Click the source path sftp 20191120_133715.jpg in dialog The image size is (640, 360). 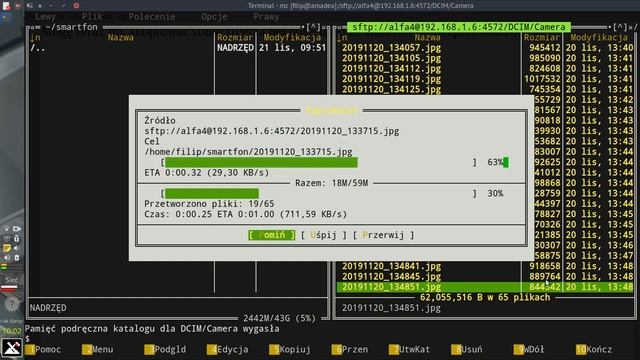[x=272, y=131]
